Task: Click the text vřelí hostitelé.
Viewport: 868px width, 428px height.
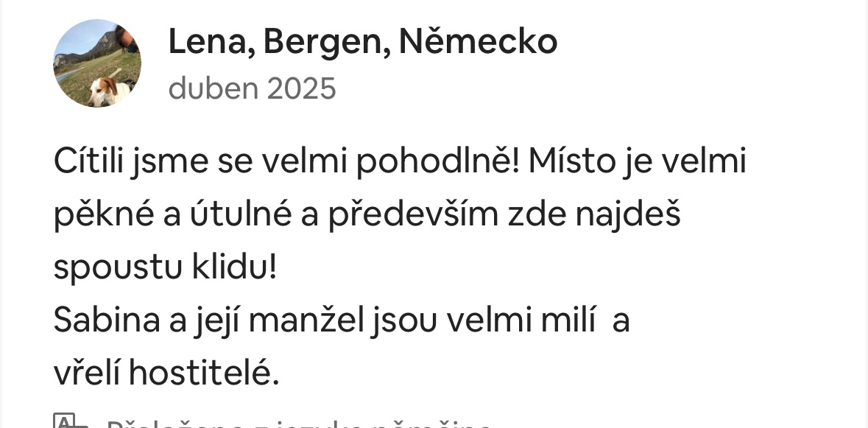Action: pyautogui.click(x=166, y=373)
